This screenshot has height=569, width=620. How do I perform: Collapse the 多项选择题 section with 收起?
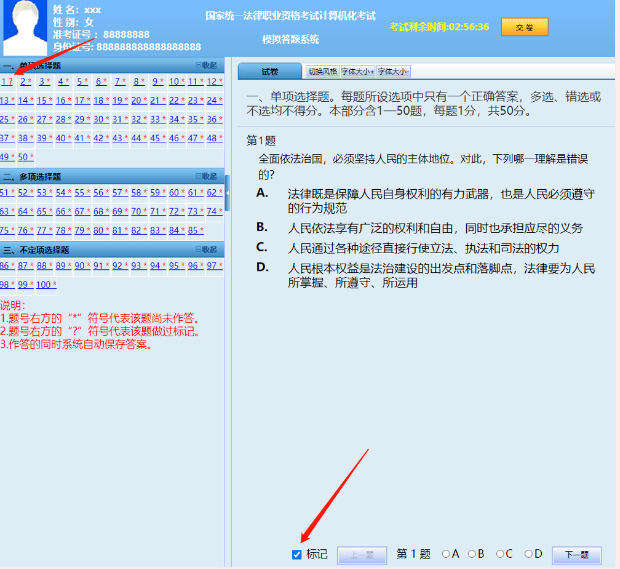[206, 176]
